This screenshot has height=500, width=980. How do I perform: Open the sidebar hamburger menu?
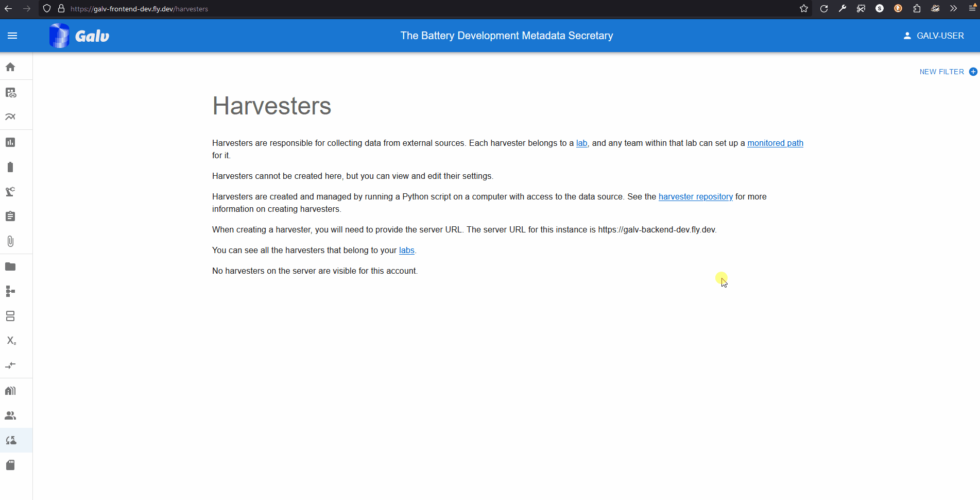13,35
